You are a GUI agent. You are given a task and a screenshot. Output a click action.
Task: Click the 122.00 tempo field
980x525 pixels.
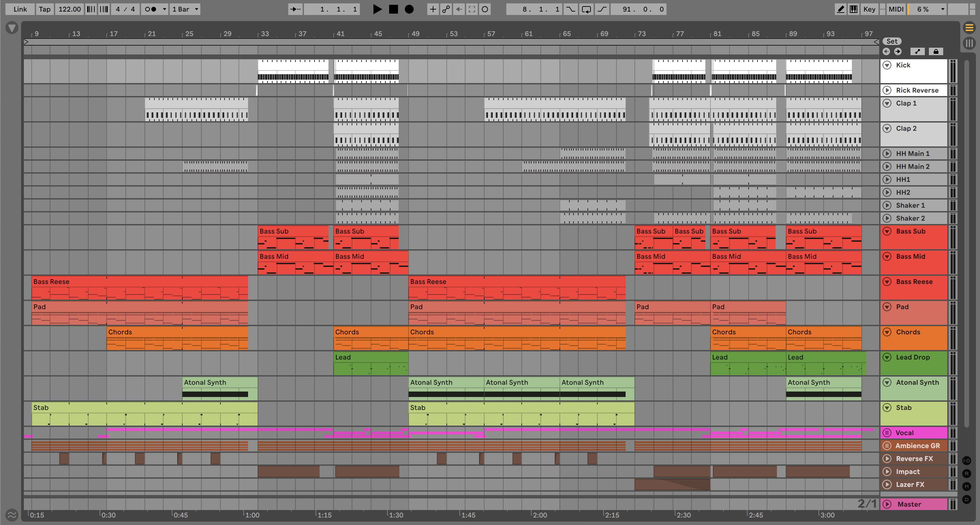click(69, 9)
